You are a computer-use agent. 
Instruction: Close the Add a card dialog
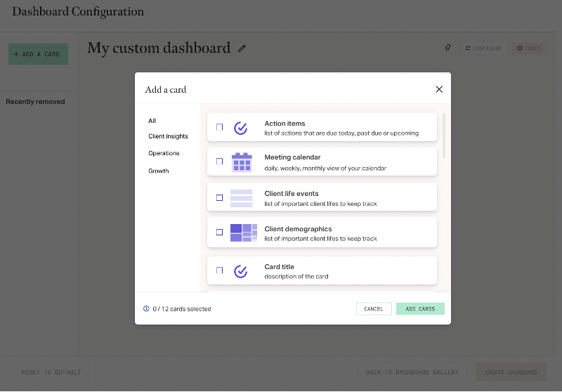[x=439, y=89]
